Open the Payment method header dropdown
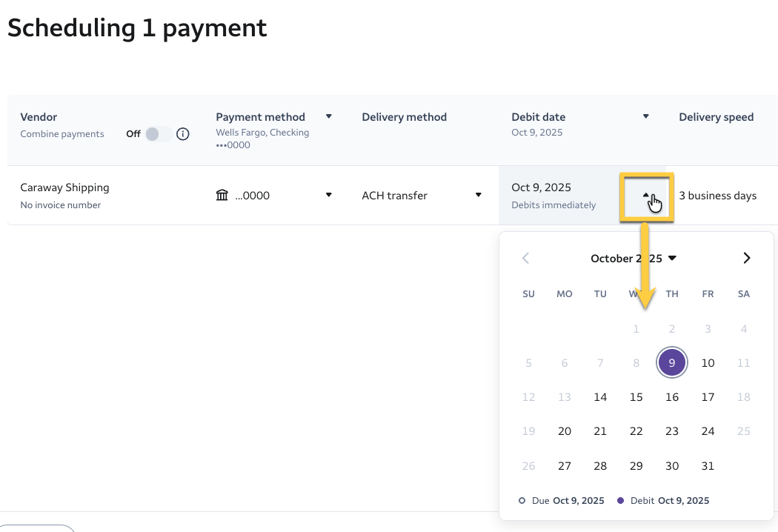Viewport: 778px width, 532px height. pos(329,116)
